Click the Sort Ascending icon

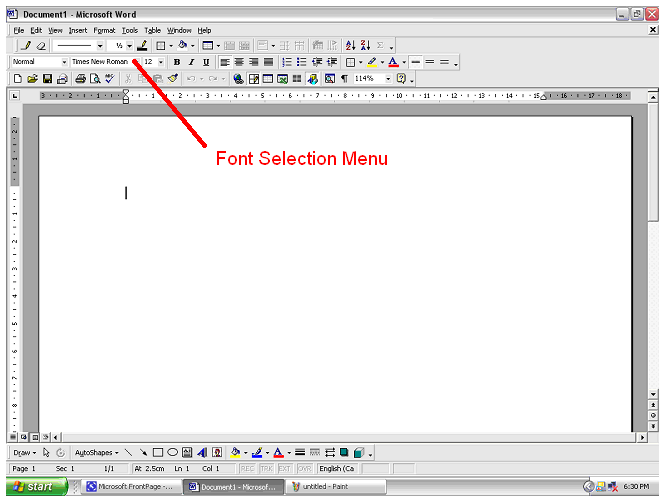click(350, 46)
